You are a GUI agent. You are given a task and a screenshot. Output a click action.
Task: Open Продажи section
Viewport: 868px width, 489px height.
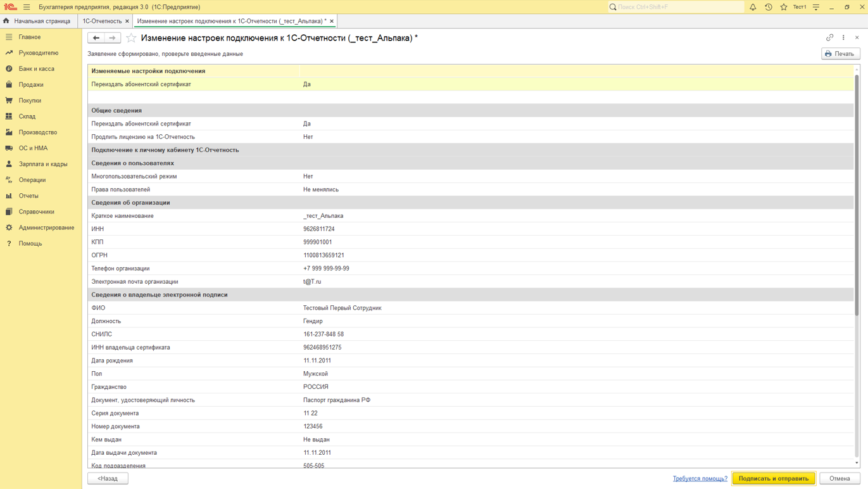pos(41,84)
